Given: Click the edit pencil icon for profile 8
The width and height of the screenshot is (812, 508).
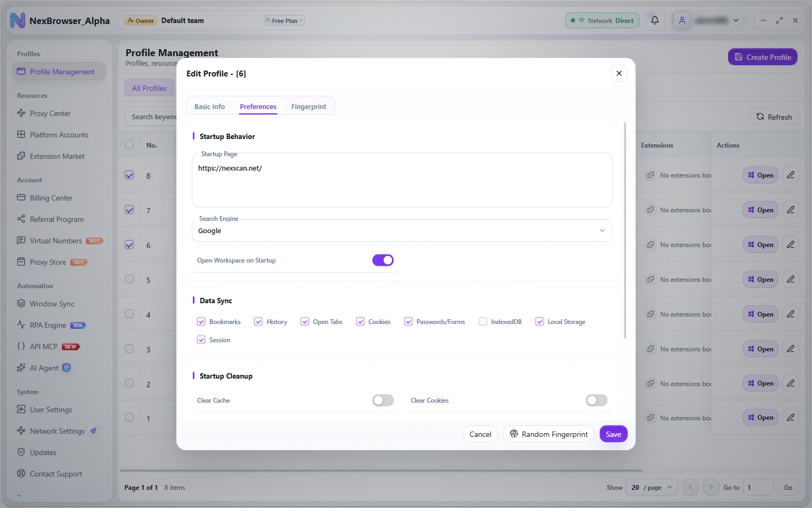Looking at the screenshot, I should point(791,175).
